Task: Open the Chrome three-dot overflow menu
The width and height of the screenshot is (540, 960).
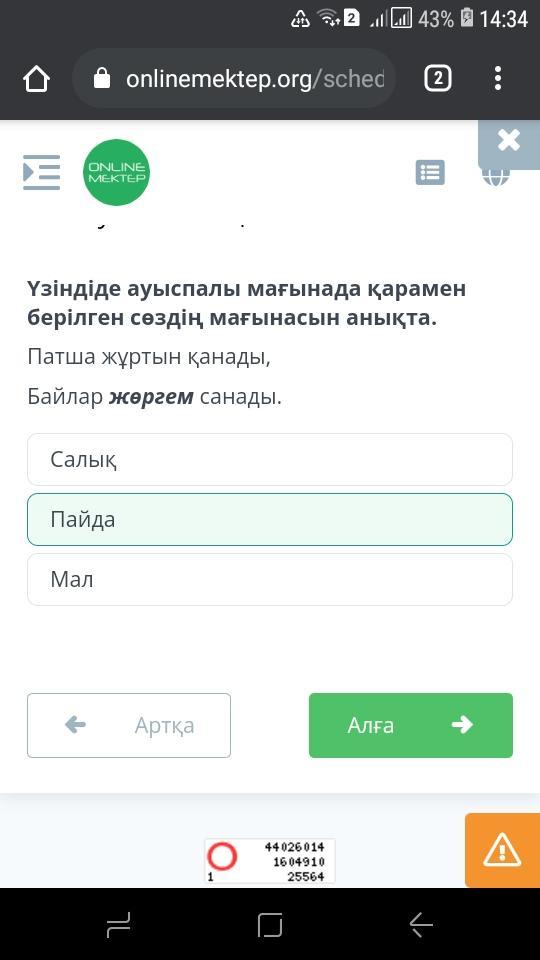Action: pyautogui.click(x=498, y=79)
